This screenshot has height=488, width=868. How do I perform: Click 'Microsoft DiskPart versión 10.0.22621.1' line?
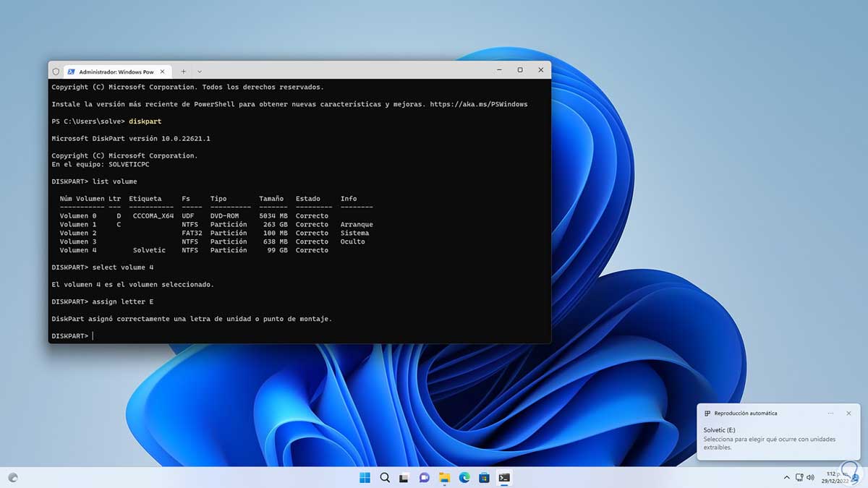pos(131,138)
